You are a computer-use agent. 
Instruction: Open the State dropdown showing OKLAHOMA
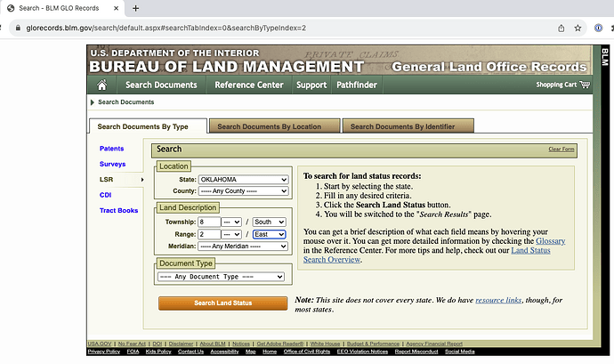(243, 180)
